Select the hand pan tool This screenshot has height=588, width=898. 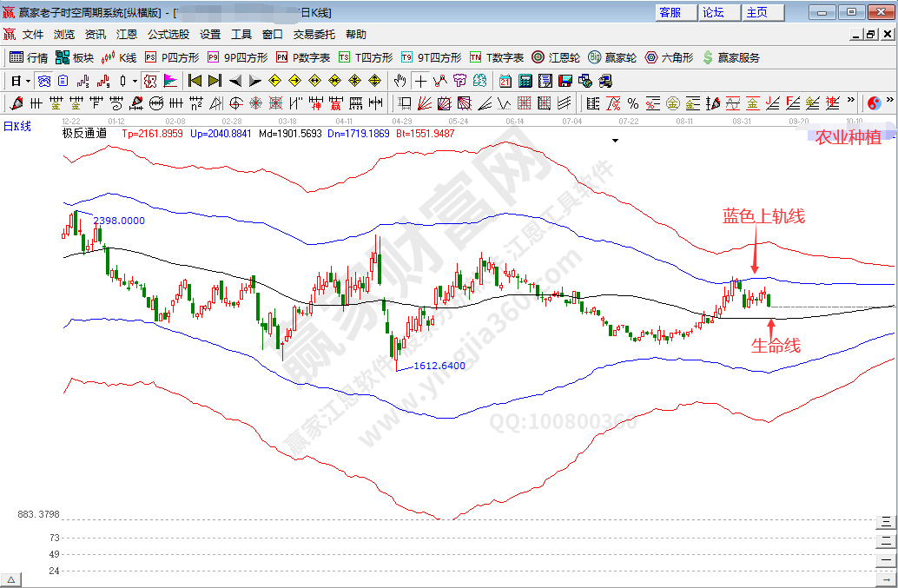[x=399, y=81]
